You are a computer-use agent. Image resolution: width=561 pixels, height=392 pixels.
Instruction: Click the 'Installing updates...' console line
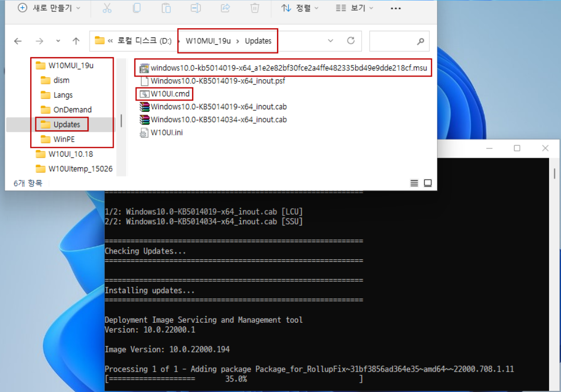150,290
